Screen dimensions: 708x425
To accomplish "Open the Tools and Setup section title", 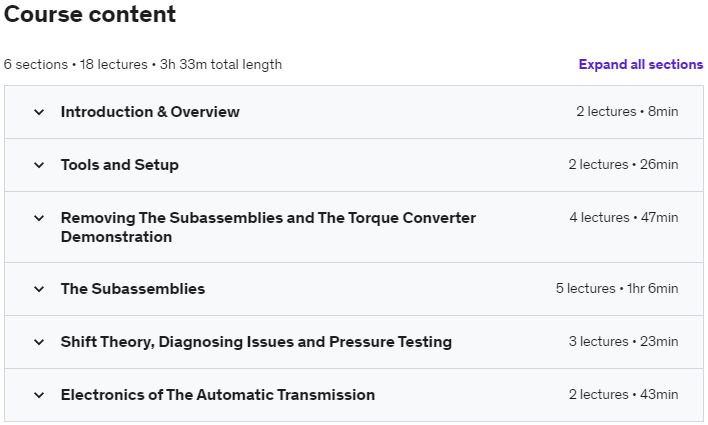I will point(120,165).
